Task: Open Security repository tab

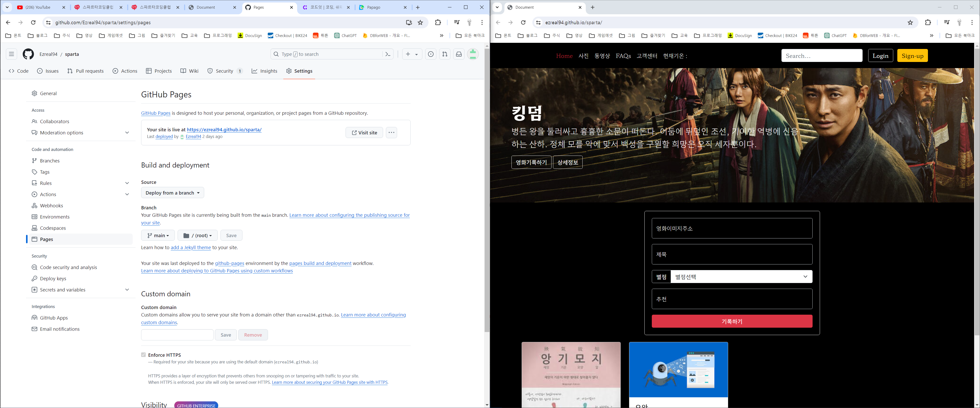Action: (x=225, y=71)
